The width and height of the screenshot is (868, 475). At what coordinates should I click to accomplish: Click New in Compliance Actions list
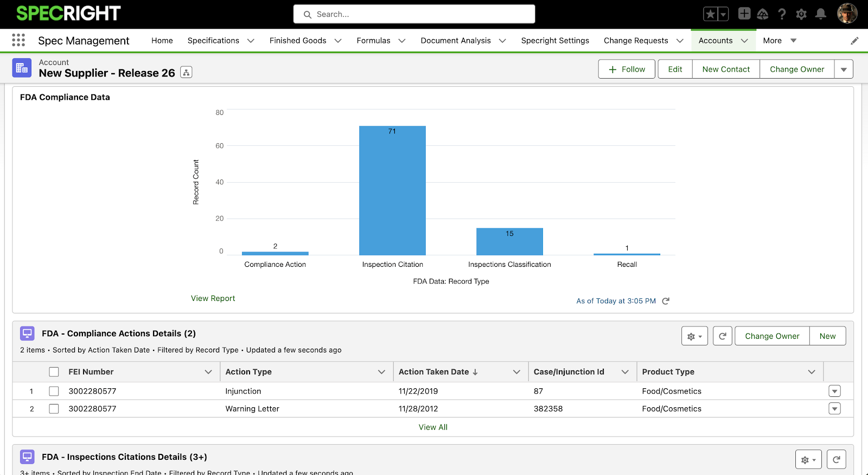tap(827, 336)
